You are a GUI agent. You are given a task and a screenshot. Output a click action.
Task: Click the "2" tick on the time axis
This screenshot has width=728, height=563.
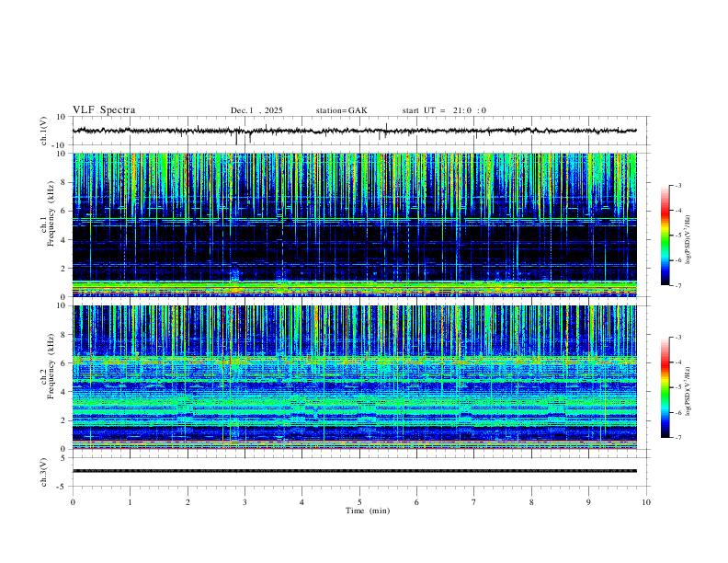point(188,502)
